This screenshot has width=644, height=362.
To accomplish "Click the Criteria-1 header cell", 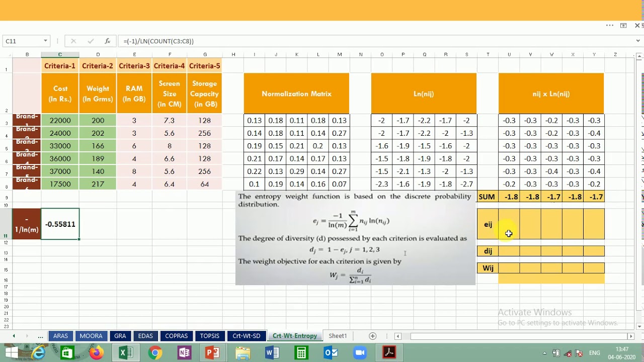I will pos(60,66).
